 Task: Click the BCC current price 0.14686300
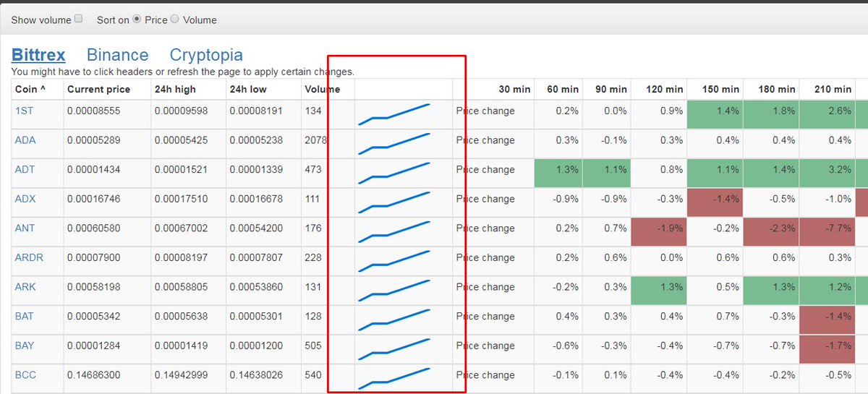[x=94, y=375]
